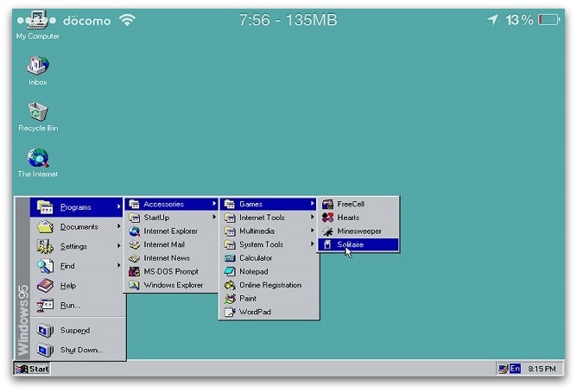The height and width of the screenshot is (392, 577).
Task: Click the Settings control panel icon
Action: [45, 246]
